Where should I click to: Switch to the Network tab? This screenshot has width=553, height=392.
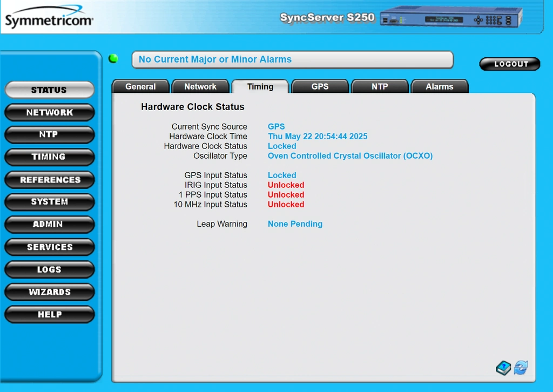coord(200,86)
